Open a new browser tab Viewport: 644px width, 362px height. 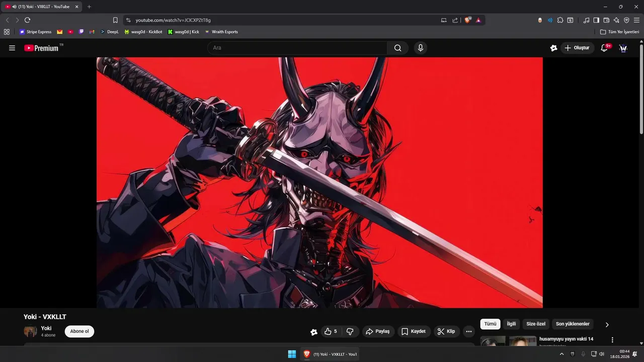(89, 7)
